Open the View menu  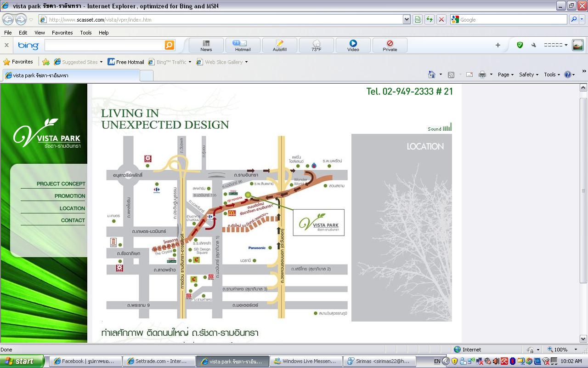[40, 33]
